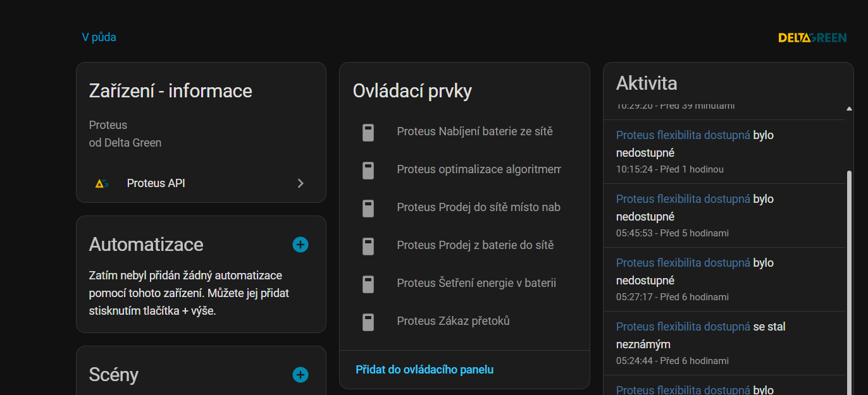Open Proteus flexibilita dostupná entry from 10:15:24
The width and height of the screenshot is (868, 395).
tap(683, 135)
